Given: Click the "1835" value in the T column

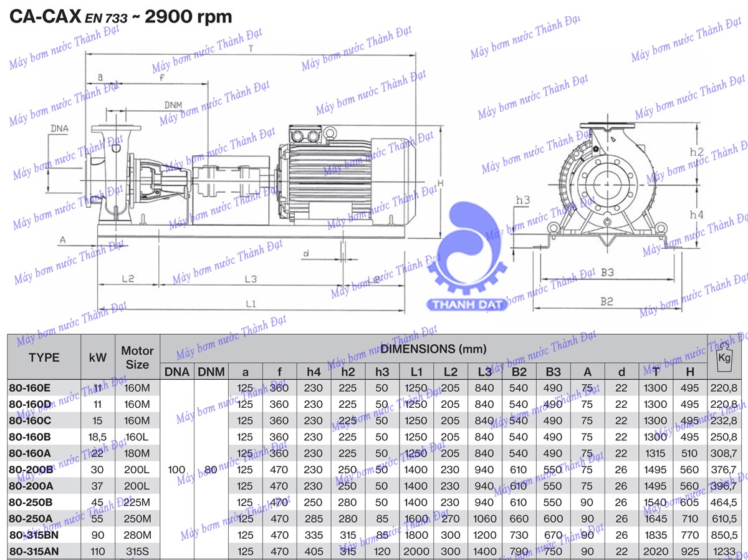Looking at the screenshot, I should click(656, 535).
